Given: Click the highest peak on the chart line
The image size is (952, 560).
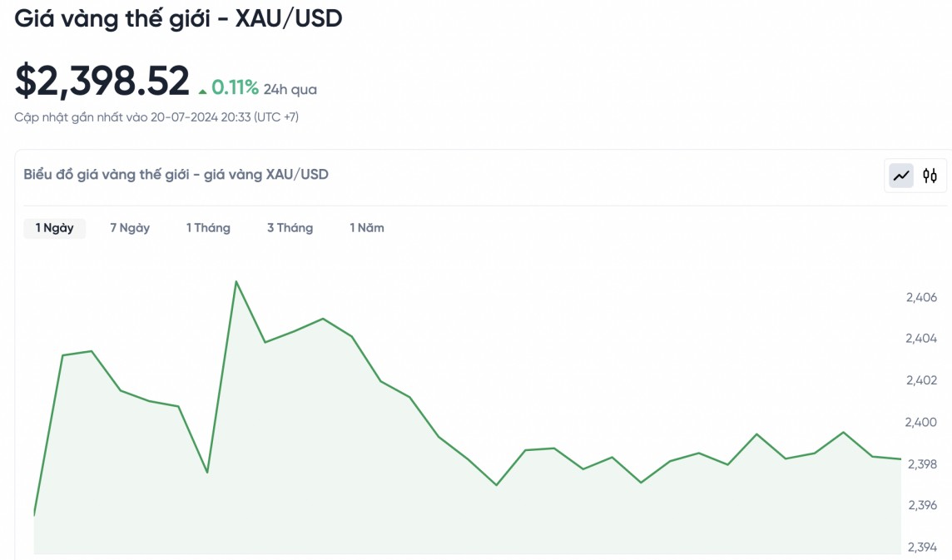Looking at the screenshot, I should coord(236,282).
